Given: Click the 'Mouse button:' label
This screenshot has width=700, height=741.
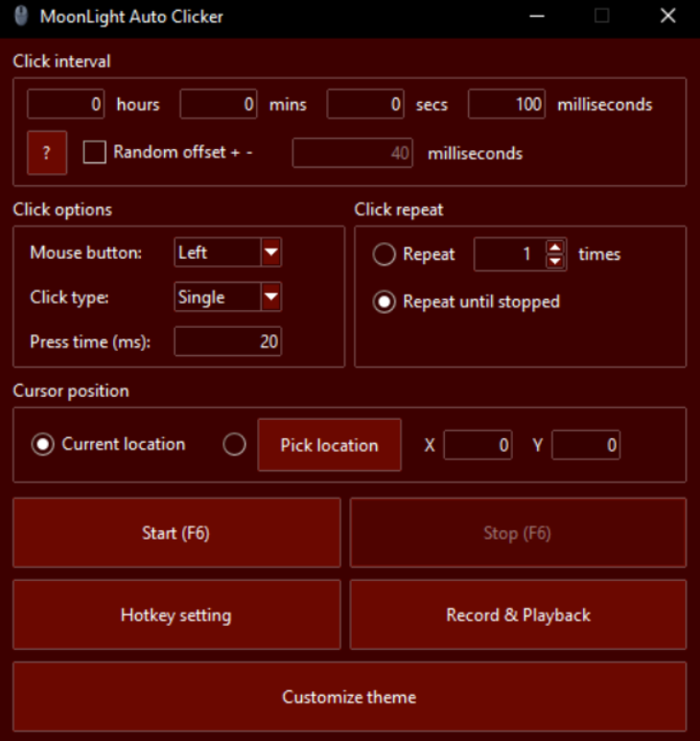Looking at the screenshot, I should 86,253.
